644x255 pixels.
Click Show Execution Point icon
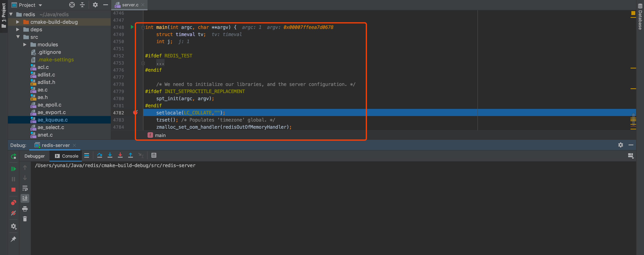pyautogui.click(x=87, y=155)
